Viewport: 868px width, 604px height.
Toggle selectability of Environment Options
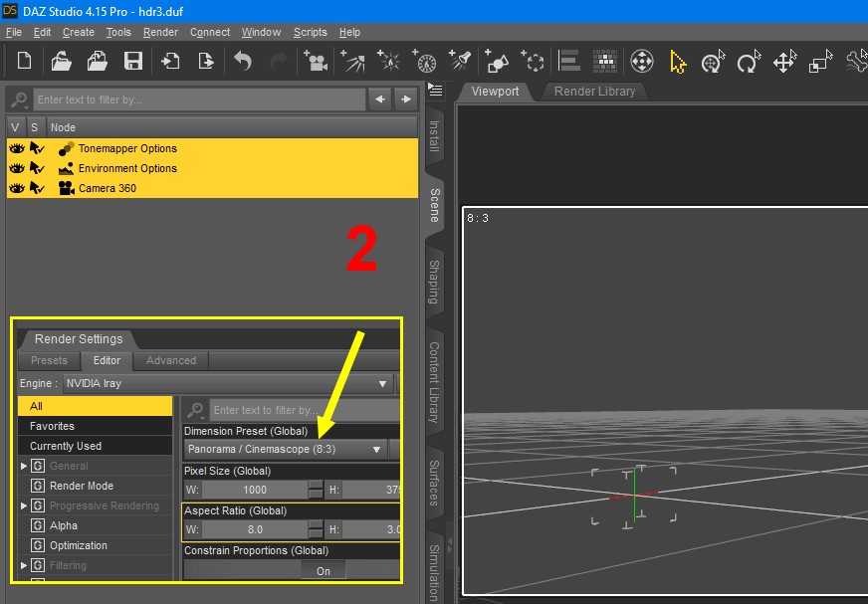pos(37,168)
